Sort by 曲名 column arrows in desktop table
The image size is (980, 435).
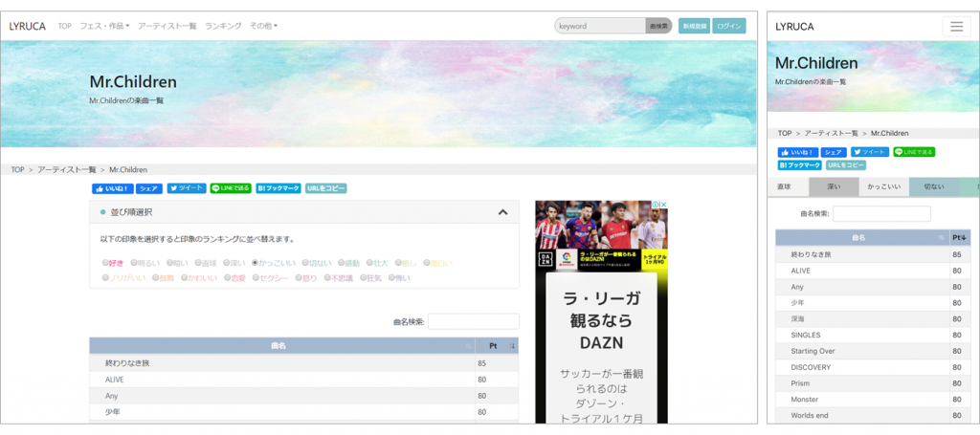click(x=468, y=346)
